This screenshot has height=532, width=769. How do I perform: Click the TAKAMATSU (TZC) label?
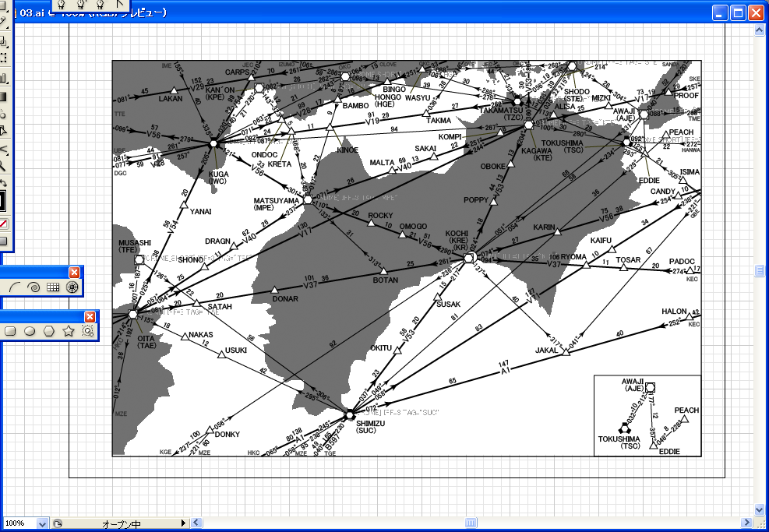pyautogui.click(x=501, y=114)
